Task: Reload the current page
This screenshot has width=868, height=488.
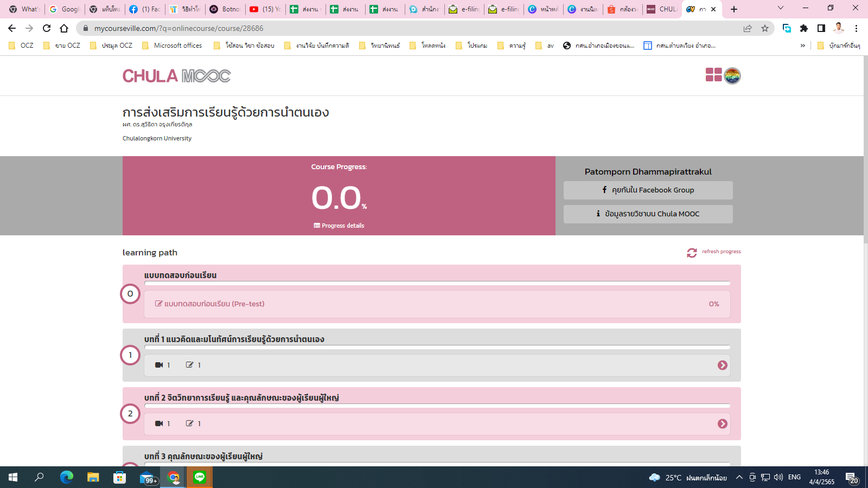Action: pos(47,28)
